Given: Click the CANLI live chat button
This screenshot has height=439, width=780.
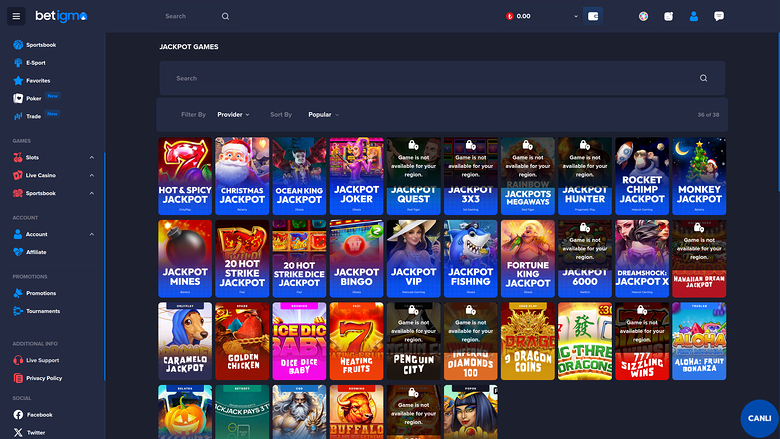Looking at the screenshot, I should click(760, 419).
